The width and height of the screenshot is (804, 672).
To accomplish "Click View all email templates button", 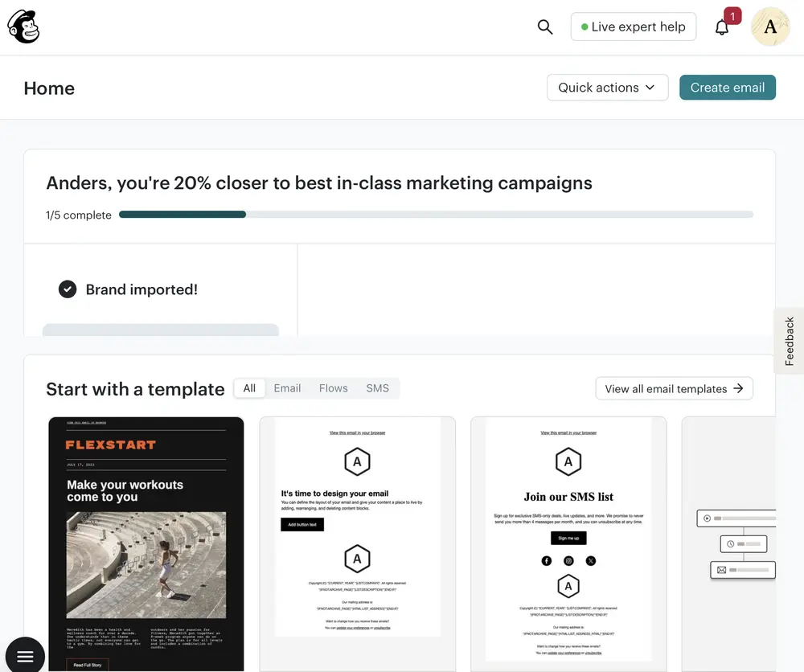I will 674,388.
